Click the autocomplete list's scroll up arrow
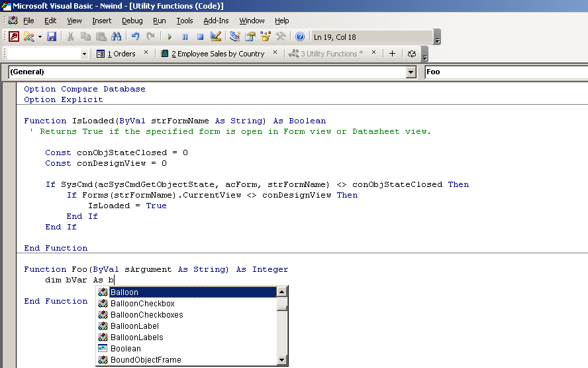The width and height of the screenshot is (588, 368). pos(282,291)
